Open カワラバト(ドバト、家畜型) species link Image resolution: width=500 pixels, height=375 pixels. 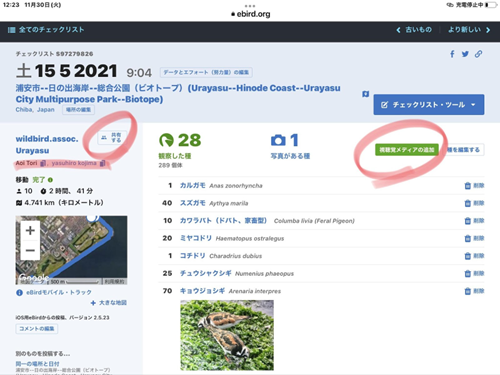(223, 221)
